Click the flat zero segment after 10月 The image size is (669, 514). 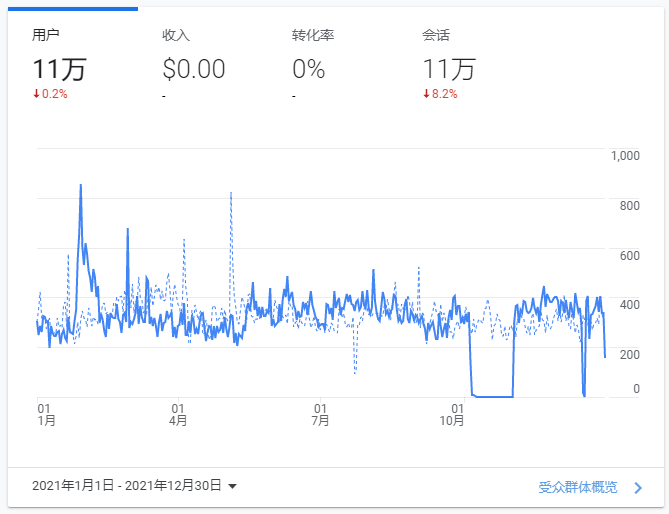[x=493, y=397]
